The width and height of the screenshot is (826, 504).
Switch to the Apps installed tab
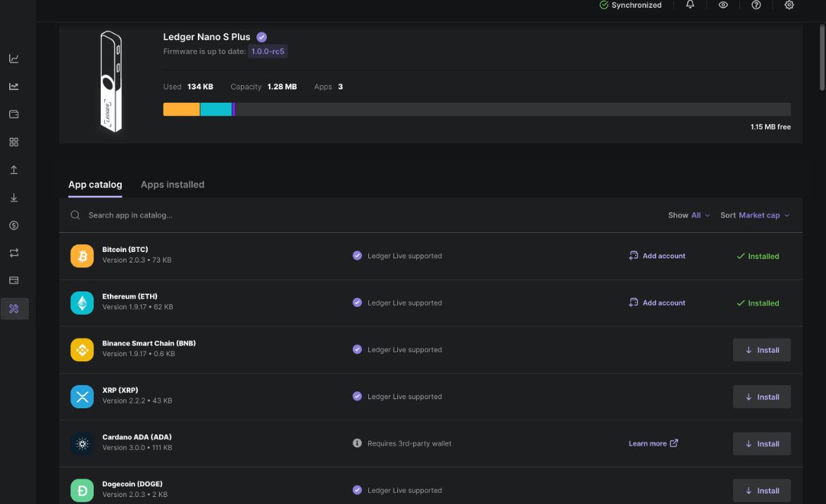[x=173, y=185]
